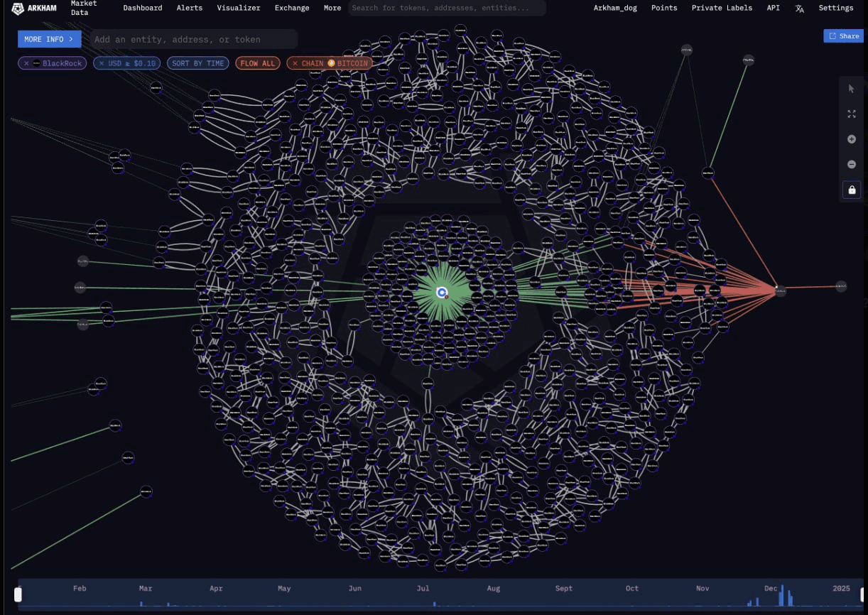This screenshot has height=615, width=868.
Task: Click the Feb label on the timeline
Action: [x=80, y=588]
